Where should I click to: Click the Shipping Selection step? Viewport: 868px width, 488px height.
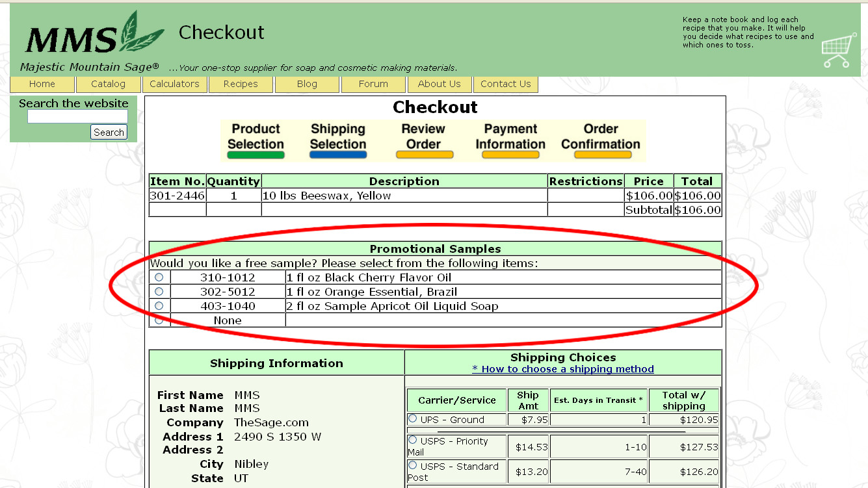pos(338,140)
